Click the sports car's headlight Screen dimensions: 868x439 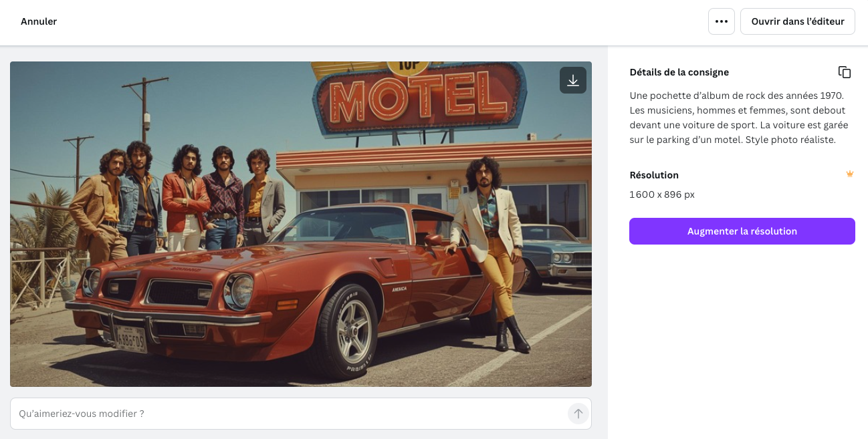241,291
